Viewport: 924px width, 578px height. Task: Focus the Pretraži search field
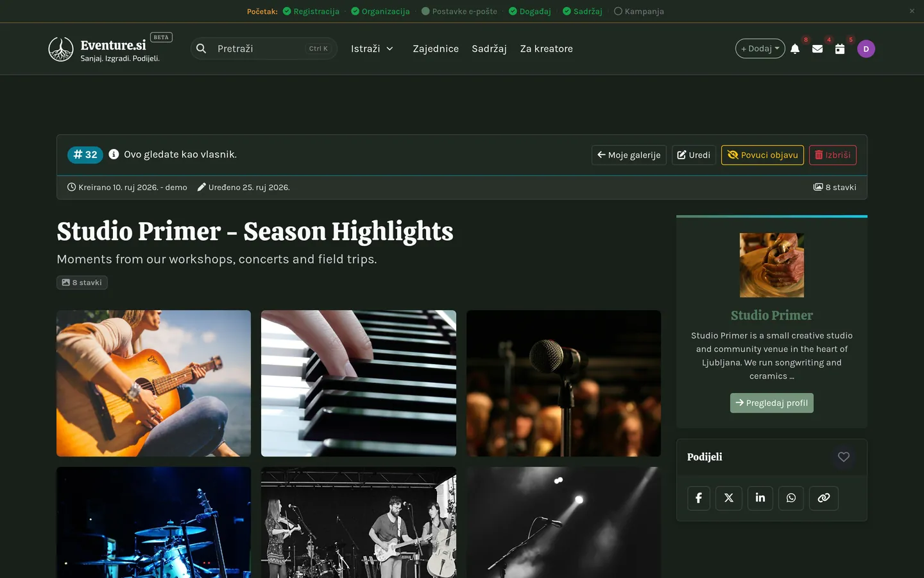(264, 49)
